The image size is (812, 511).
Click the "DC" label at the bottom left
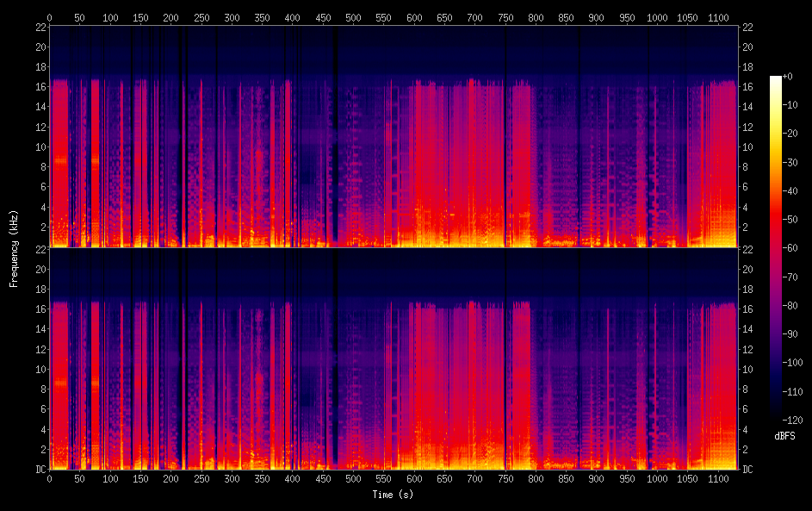pos(39,469)
